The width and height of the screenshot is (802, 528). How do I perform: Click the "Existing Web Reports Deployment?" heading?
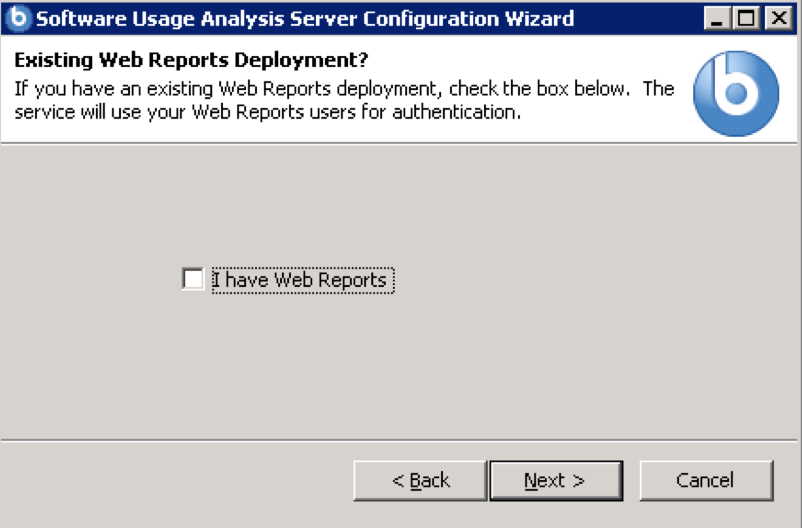[x=192, y=61]
